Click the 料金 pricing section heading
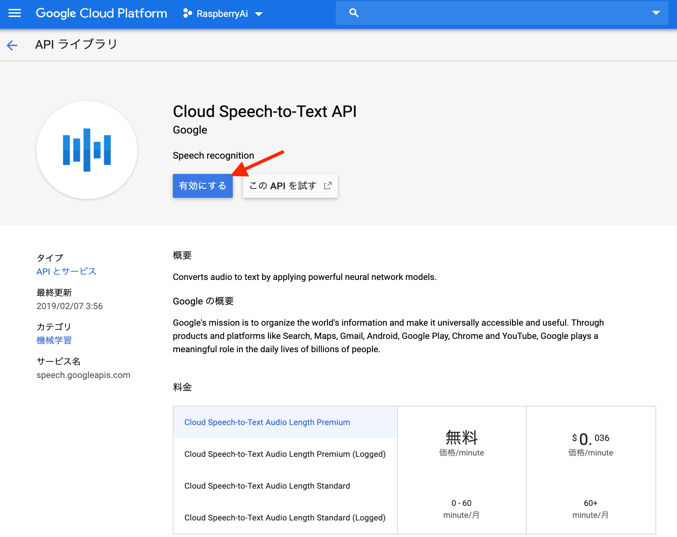Viewport: 677px width, 537px height. (182, 387)
